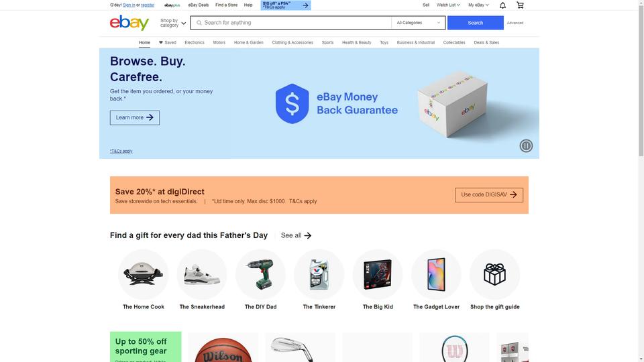Open the gift box guide icon
The height and width of the screenshot is (362, 644).
point(494,274)
